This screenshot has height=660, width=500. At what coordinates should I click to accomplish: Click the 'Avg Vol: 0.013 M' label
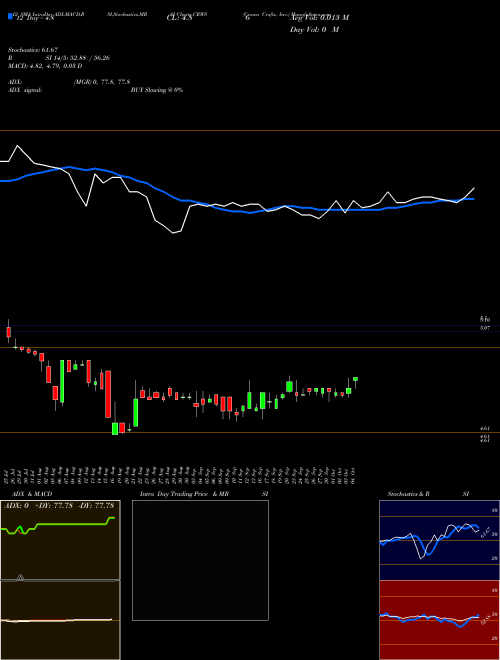coord(319,17)
